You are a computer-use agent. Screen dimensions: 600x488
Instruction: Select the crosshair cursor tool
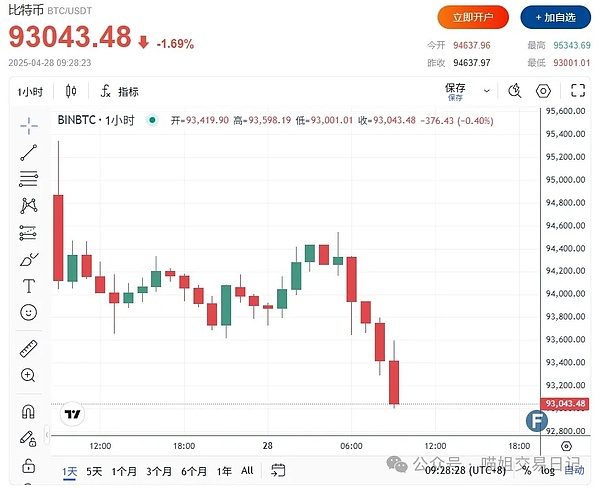pyautogui.click(x=28, y=125)
